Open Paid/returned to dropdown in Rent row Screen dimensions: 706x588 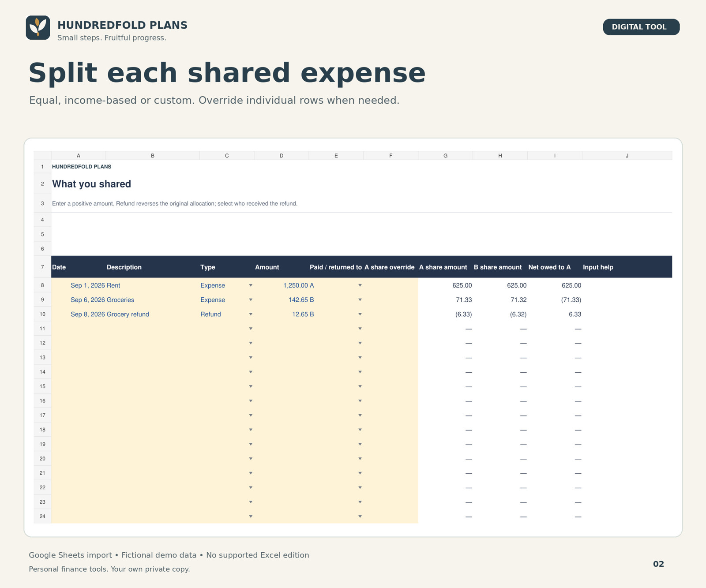tap(360, 285)
